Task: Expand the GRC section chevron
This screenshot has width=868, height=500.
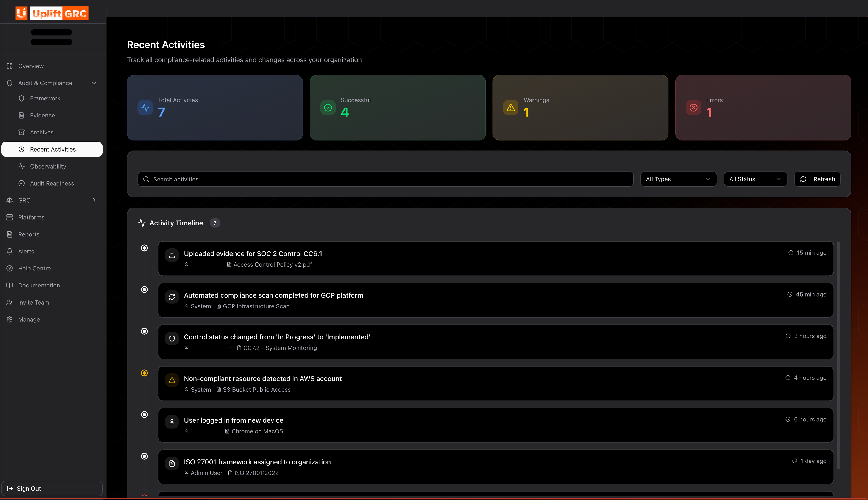Action: pos(94,200)
